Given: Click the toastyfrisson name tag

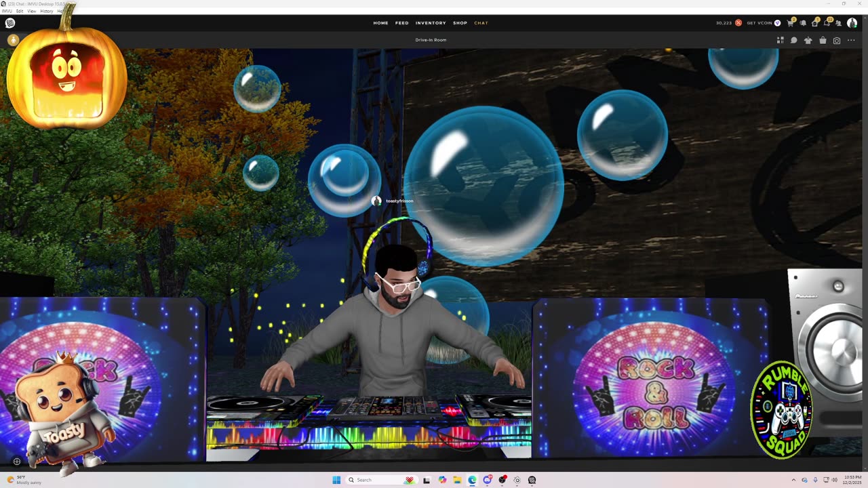Looking at the screenshot, I should point(399,201).
